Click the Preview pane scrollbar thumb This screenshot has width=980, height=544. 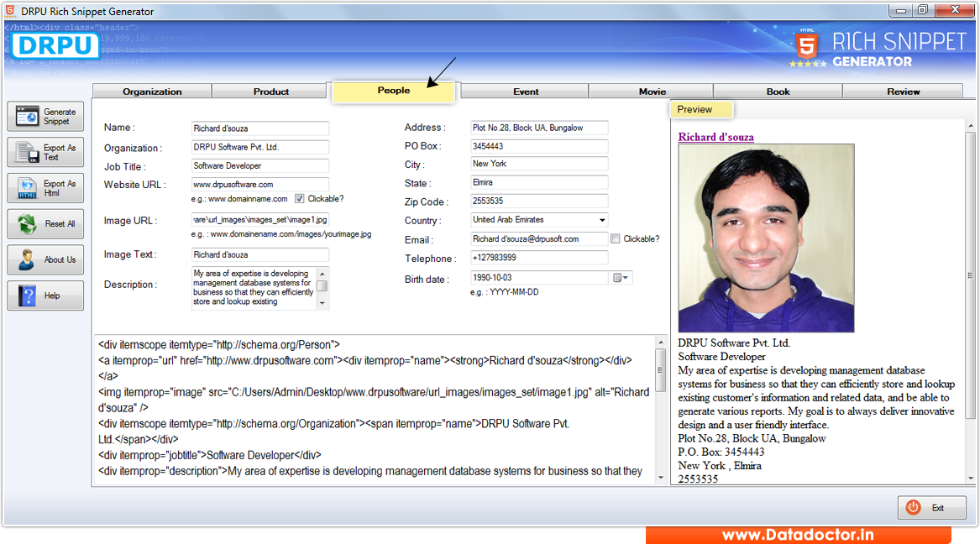pos(971,275)
